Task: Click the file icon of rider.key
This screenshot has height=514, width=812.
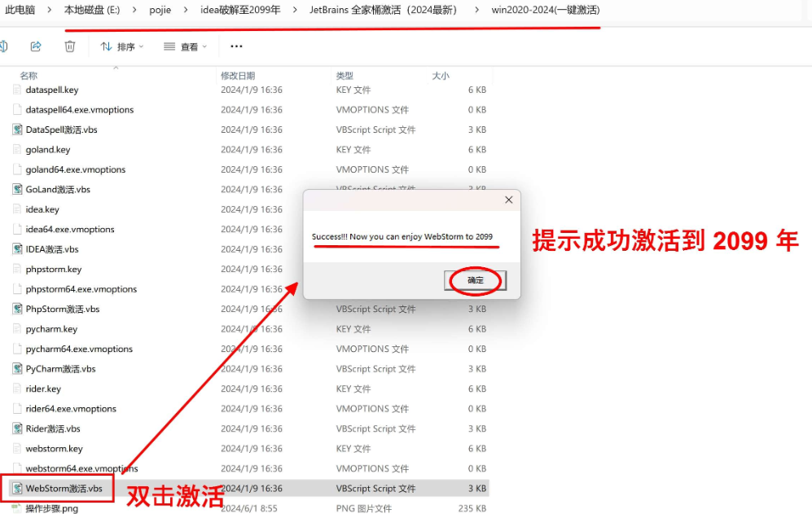Action: coord(17,389)
